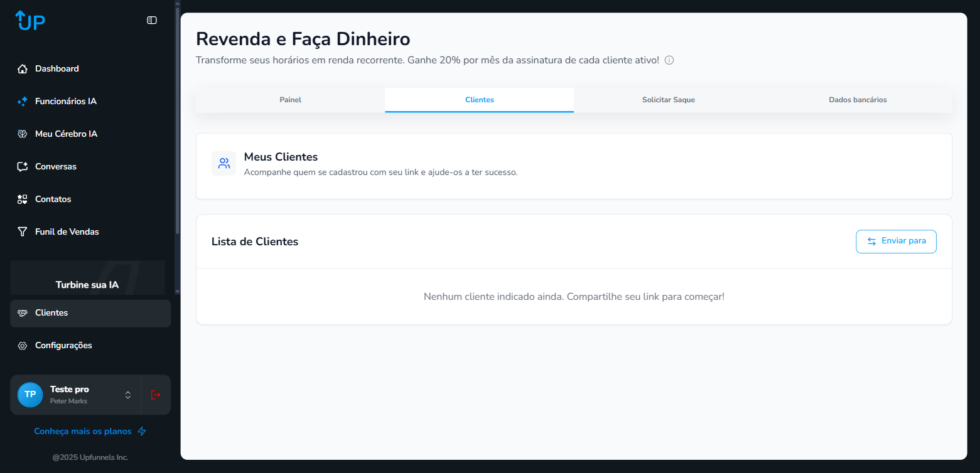Open Contatos using its icon
This screenshot has height=473, width=980.
click(x=23, y=199)
